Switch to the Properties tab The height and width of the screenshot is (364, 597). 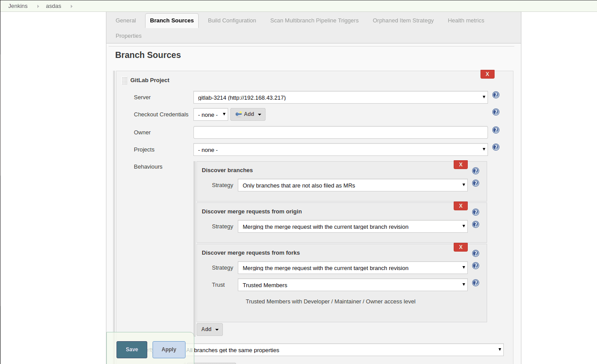(x=128, y=36)
